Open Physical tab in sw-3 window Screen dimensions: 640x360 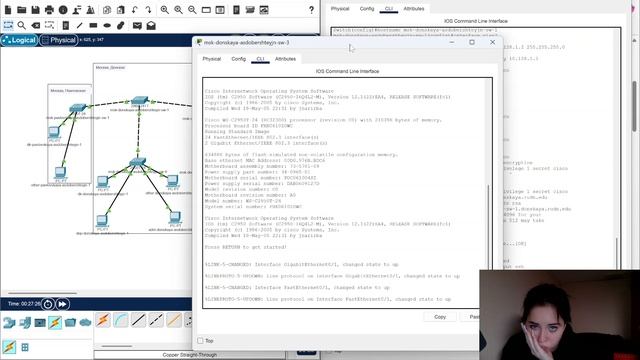tap(211, 59)
